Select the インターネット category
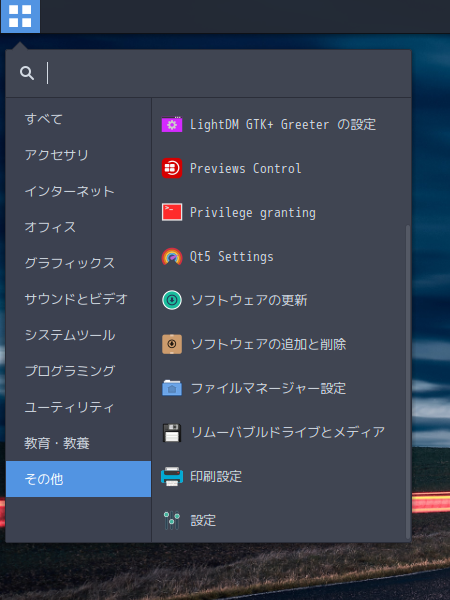This screenshot has height=600, width=450. tap(78, 191)
